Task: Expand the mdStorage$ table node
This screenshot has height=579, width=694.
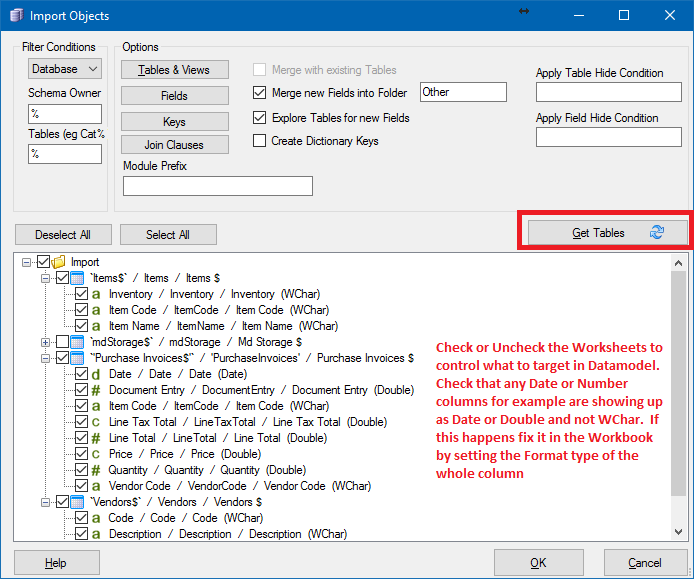Action: (x=45, y=342)
